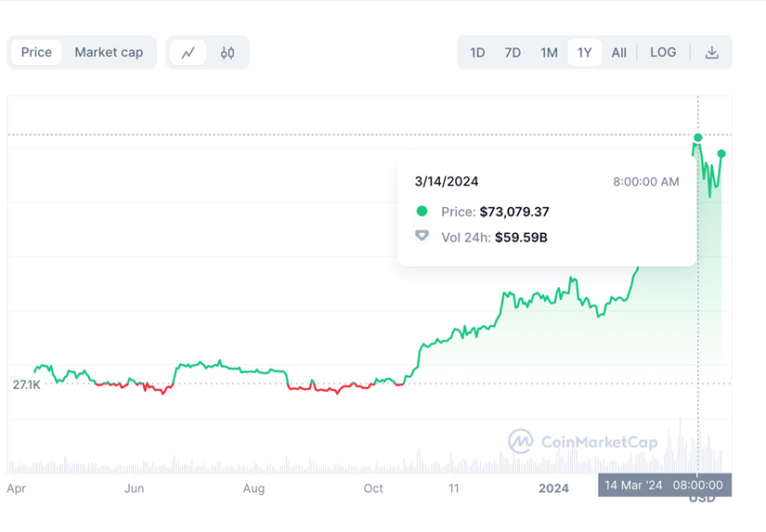Screen dimensions: 766x532
Task: Click the Oct label on time axis
Action: click(x=373, y=488)
